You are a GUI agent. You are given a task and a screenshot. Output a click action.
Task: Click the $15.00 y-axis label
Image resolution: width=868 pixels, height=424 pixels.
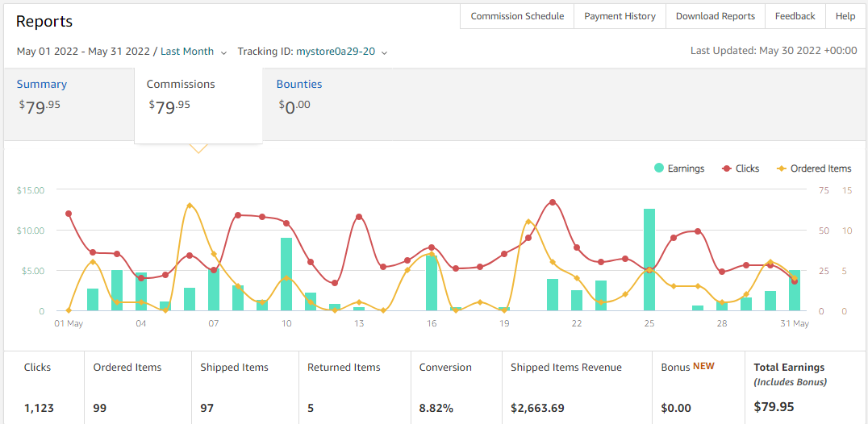coord(31,189)
